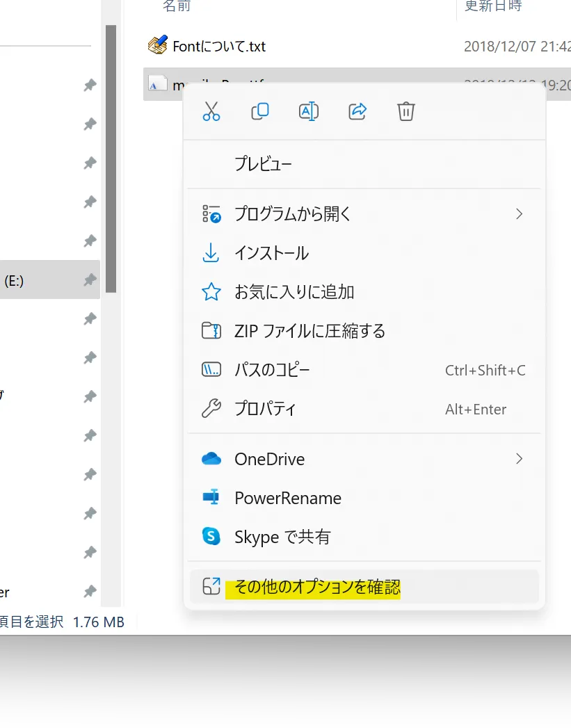Click the ZIP folder icon
The image size is (571, 728).
tap(211, 331)
